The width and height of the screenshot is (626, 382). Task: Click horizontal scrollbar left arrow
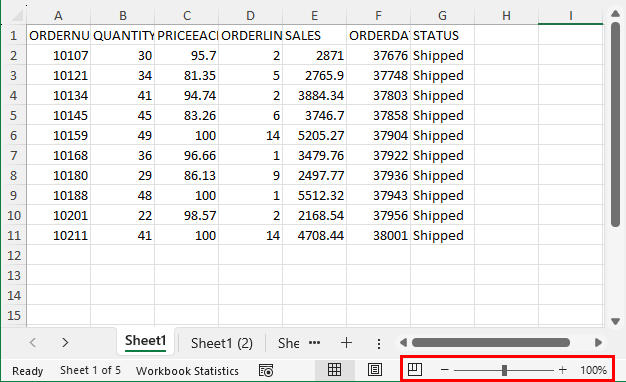(403, 342)
